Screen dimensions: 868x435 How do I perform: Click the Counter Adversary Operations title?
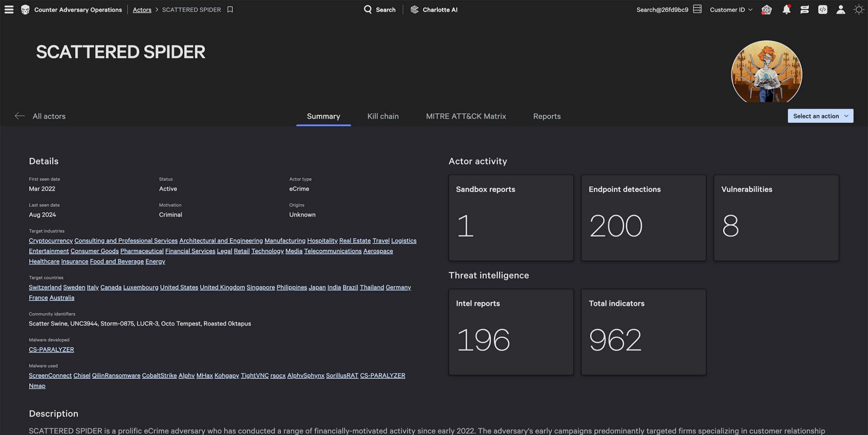click(x=78, y=10)
